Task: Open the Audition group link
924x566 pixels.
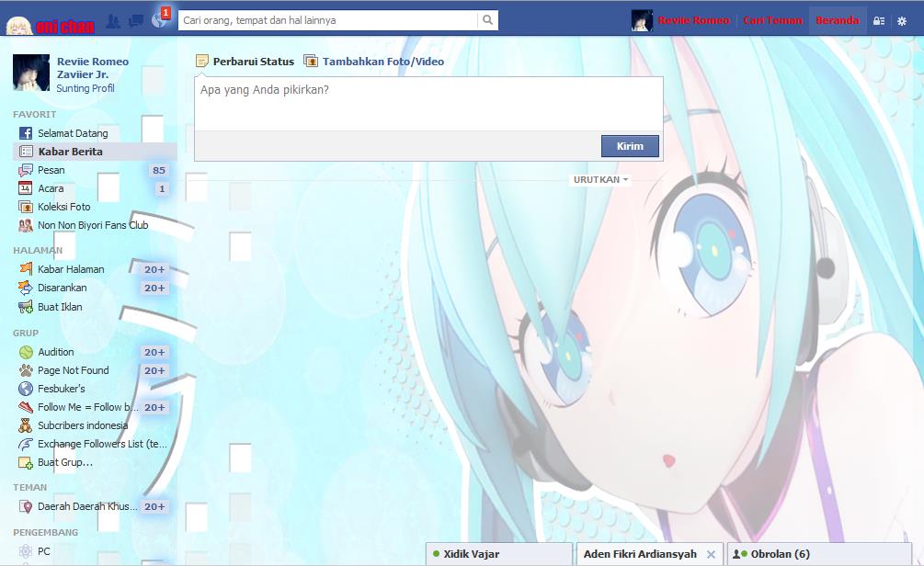Action: click(56, 352)
